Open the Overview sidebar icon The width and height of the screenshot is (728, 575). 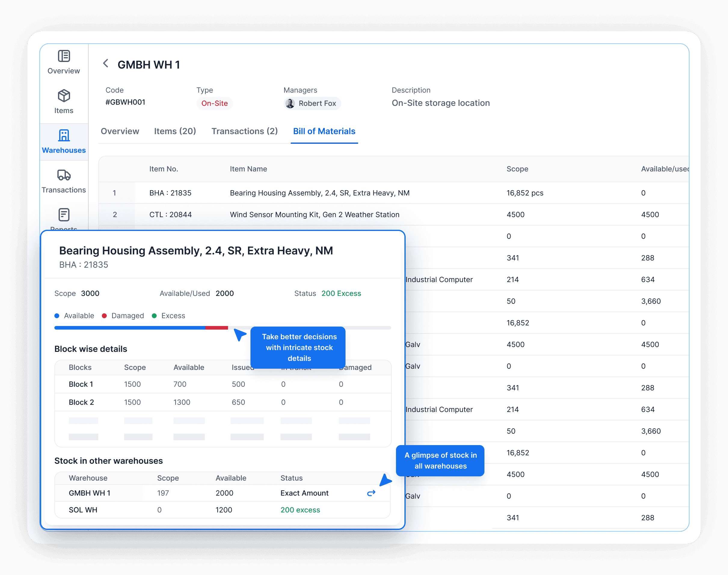click(x=64, y=56)
